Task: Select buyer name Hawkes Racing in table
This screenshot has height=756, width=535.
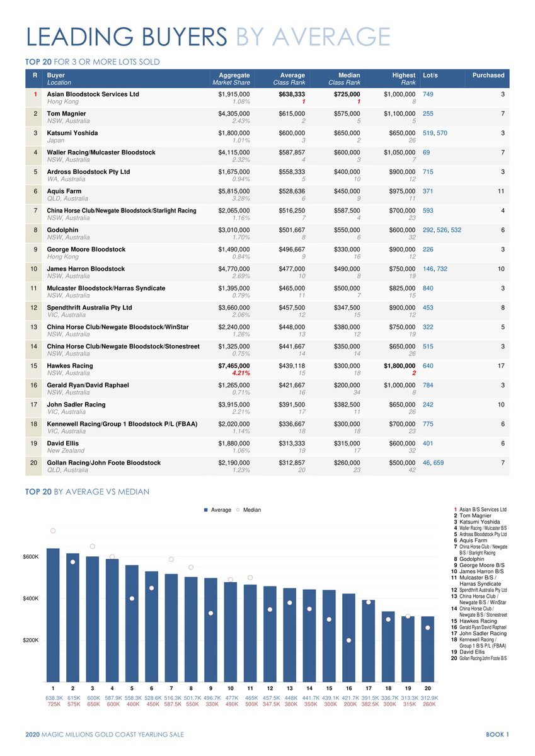Action: pos(70,366)
